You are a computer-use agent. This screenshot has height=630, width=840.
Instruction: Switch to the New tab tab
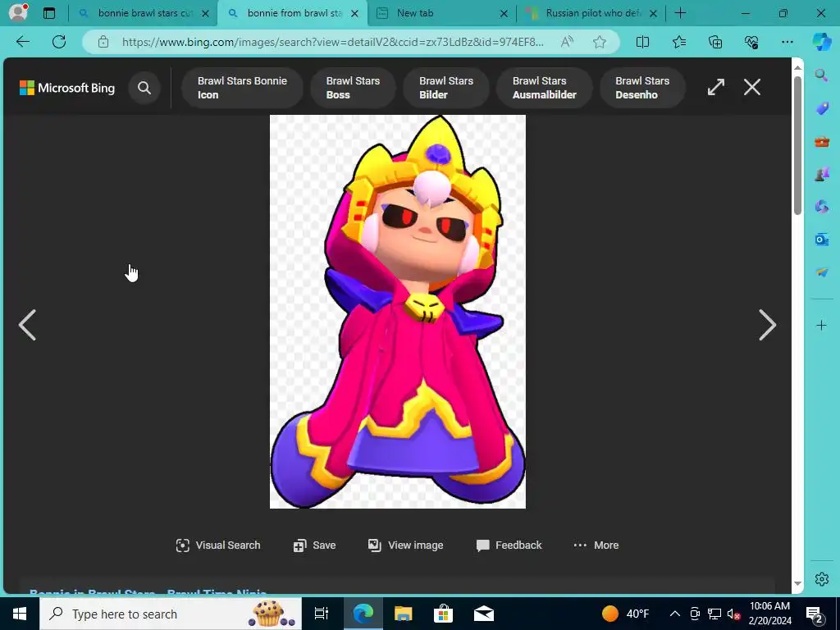pos(442,13)
